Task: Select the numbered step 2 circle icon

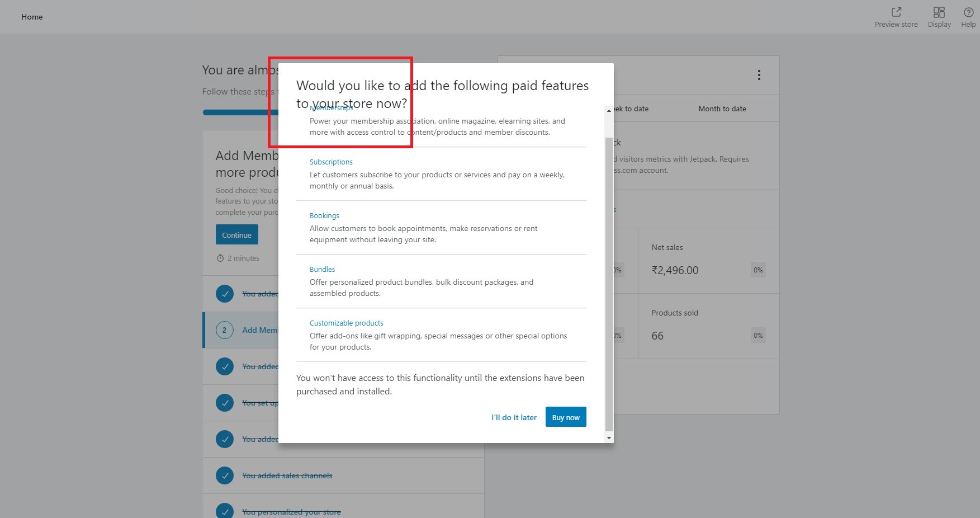Action: pos(225,330)
